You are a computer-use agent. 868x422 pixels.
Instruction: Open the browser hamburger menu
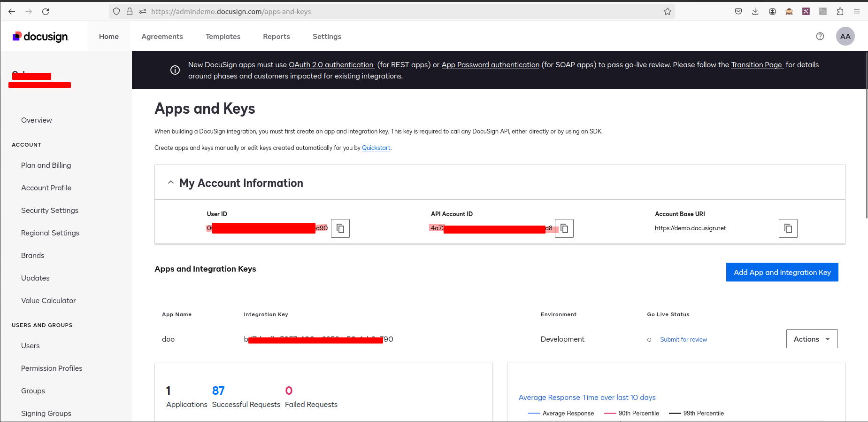[x=857, y=11]
